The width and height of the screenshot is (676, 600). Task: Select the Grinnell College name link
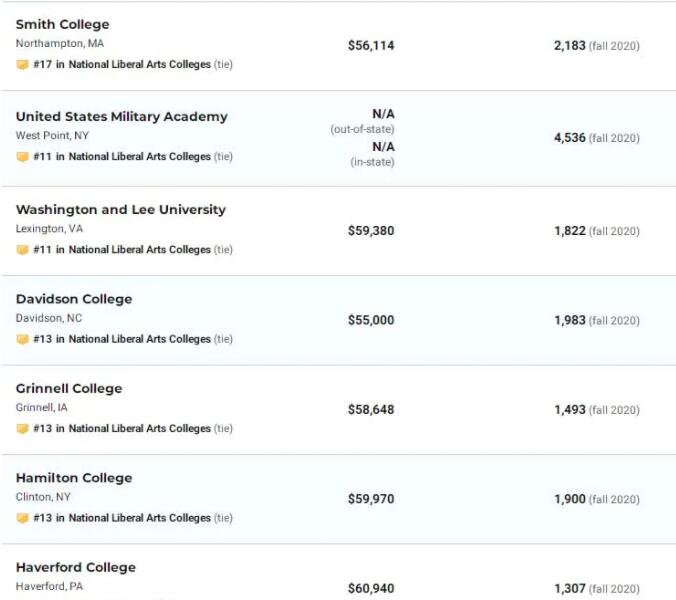(69, 388)
